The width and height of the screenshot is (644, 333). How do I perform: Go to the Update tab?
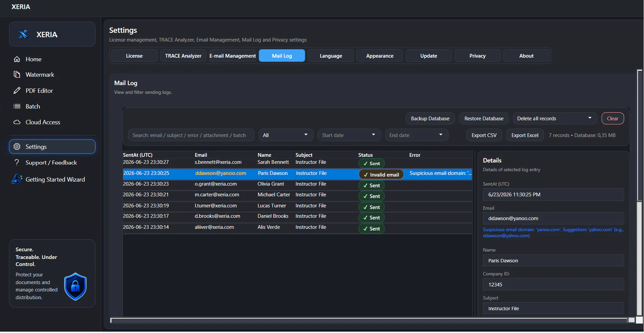click(x=429, y=56)
